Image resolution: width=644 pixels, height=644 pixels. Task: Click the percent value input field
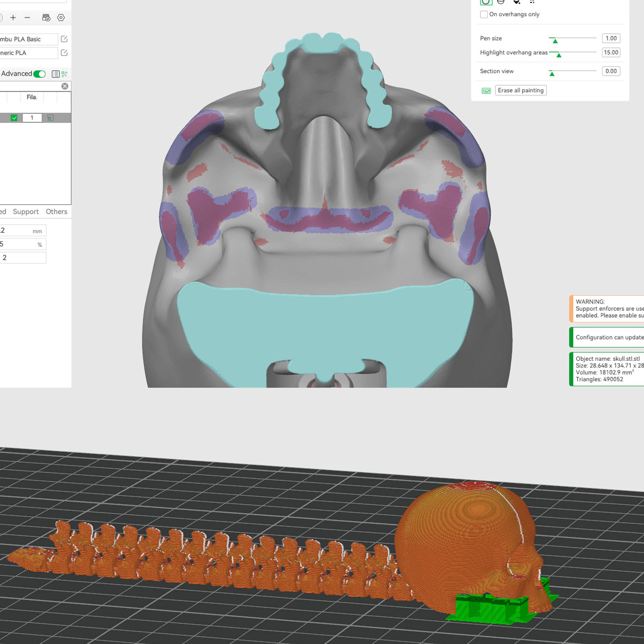(23, 244)
